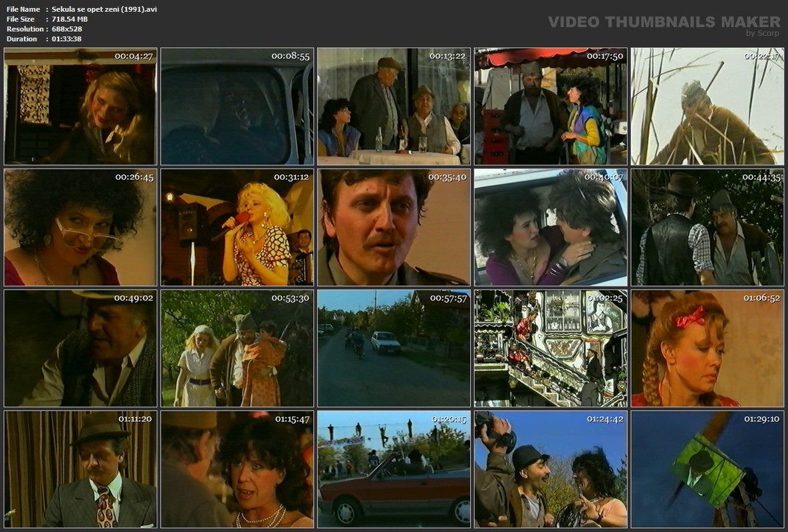Open the frame at 00:49:02
The width and height of the screenshot is (788, 532).
(80, 348)
